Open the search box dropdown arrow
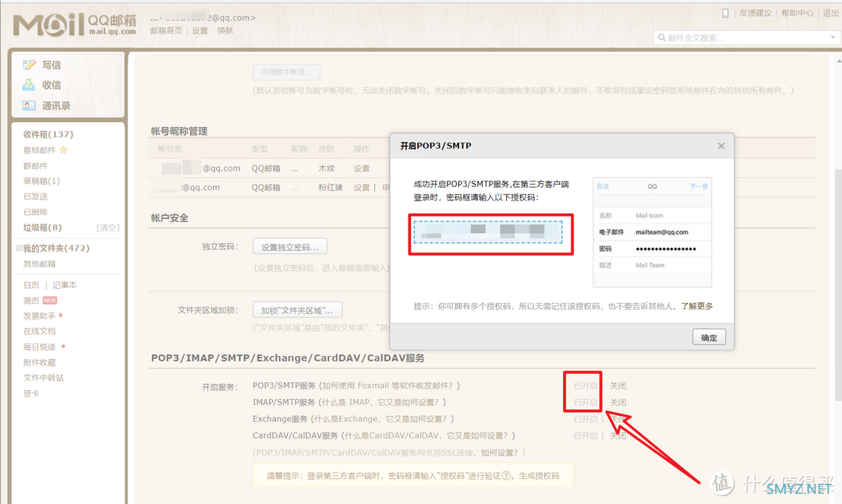 (833, 37)
